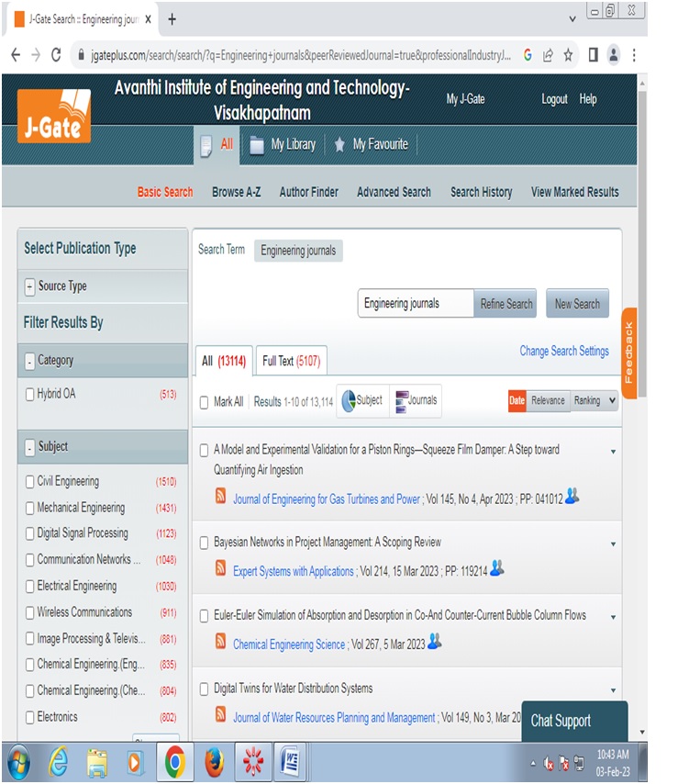Image resolution: width=700 pixels, height=784 pixels.
Task: Check the Civil Engineering subject filter
Action: (x=30, y=481)
